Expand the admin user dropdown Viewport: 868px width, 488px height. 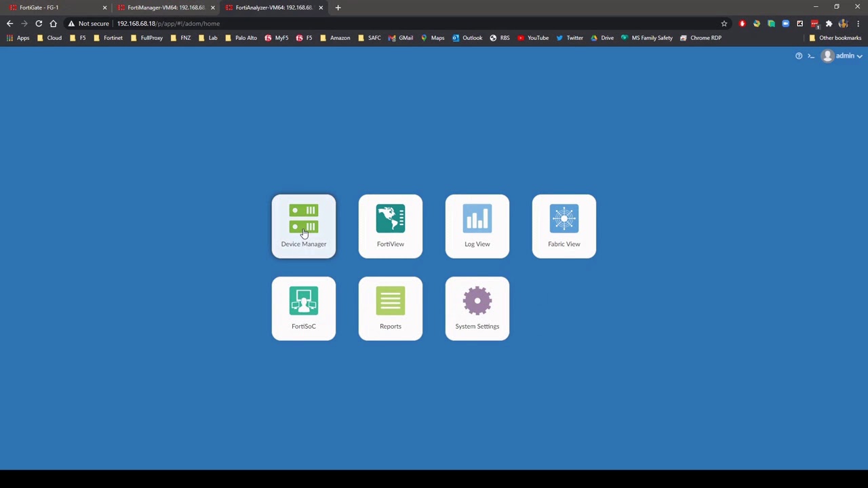(842, 56)
